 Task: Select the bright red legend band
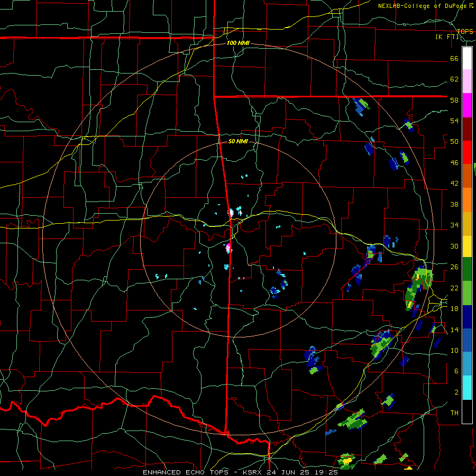pos(467,152)
